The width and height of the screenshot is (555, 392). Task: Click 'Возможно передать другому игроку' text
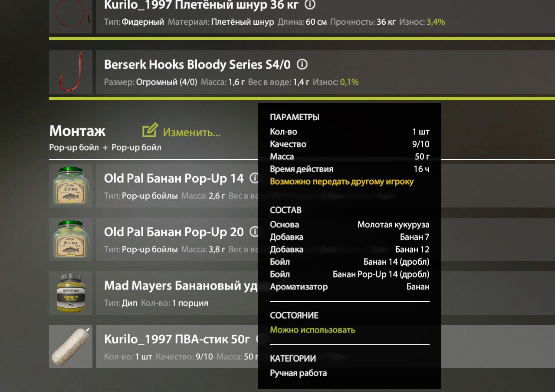click(342, 181)
